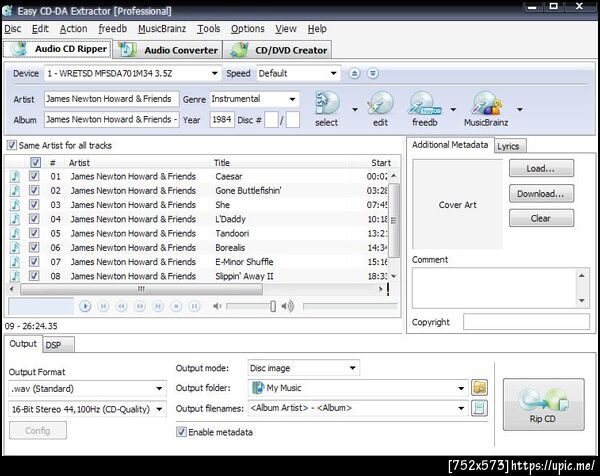Open the Device dropdown
The height and width of the screenshot is (476, 600).
132,73
